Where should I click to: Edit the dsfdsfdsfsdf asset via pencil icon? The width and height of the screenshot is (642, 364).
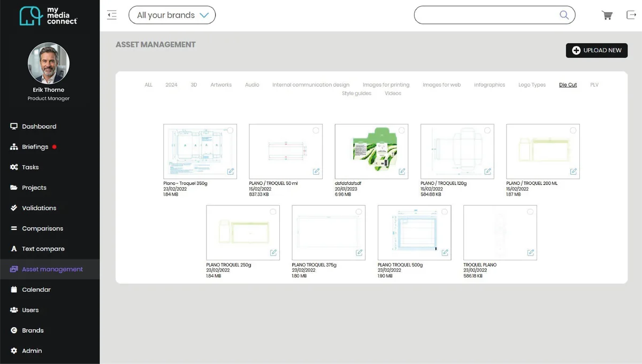402,172
